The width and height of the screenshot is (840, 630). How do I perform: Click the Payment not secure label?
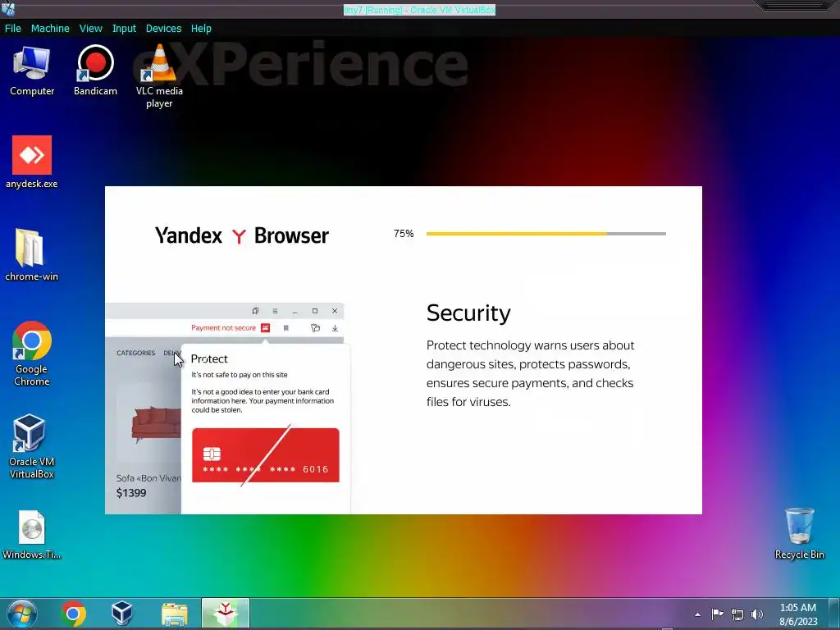223,328
